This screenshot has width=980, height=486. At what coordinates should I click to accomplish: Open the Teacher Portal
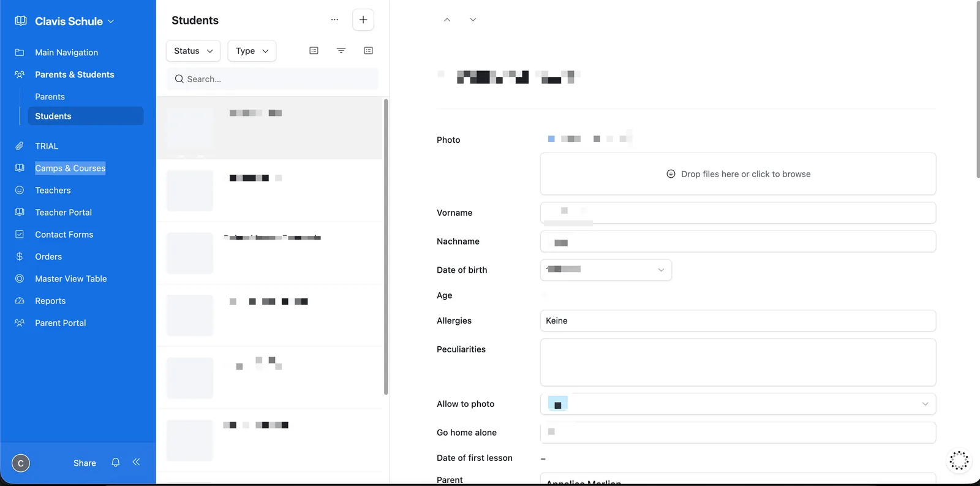tap(63, 213)
